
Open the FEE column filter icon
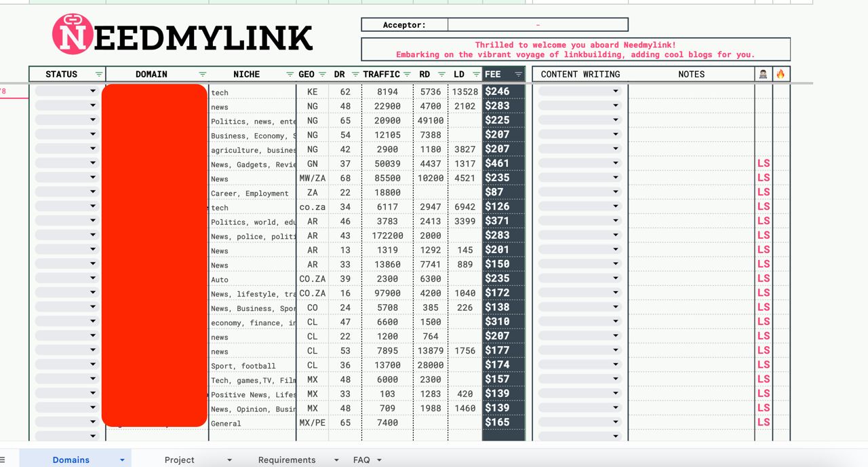click(519, 74)
